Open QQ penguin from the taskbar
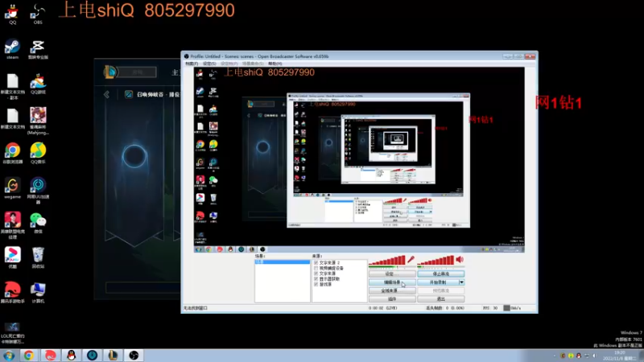644x362 pixels. 72,355
